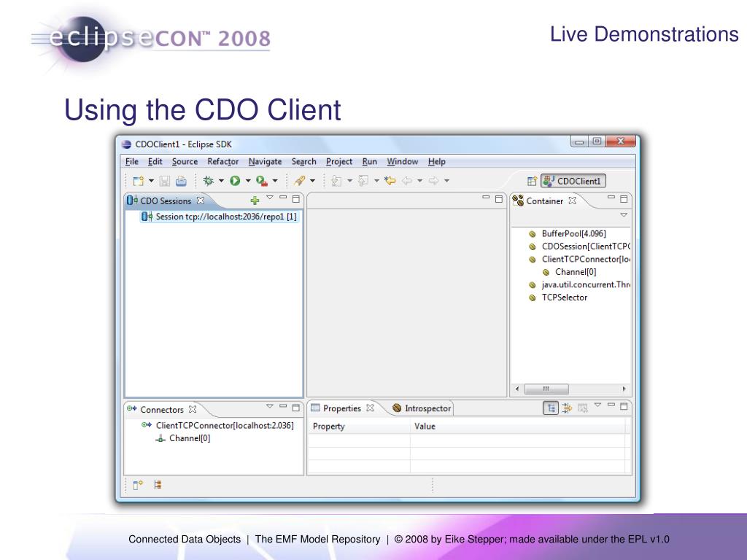Open the Help menu

point(436,161)
